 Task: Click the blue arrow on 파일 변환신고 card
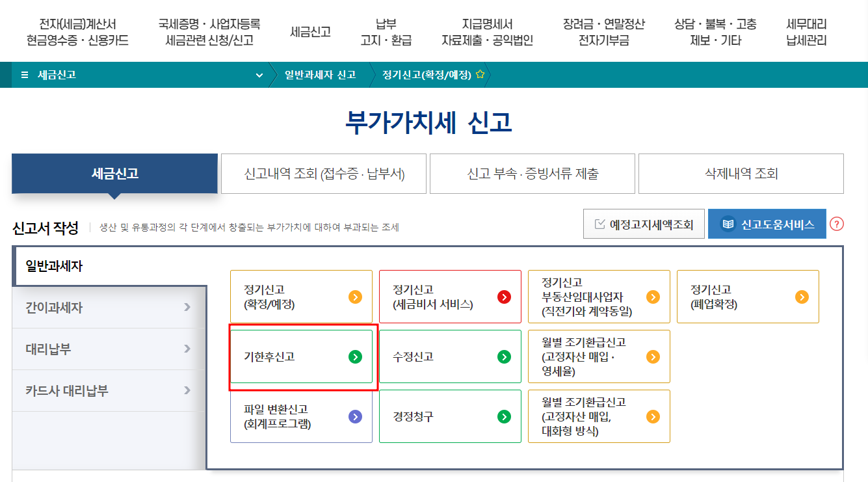coord(354,416)
